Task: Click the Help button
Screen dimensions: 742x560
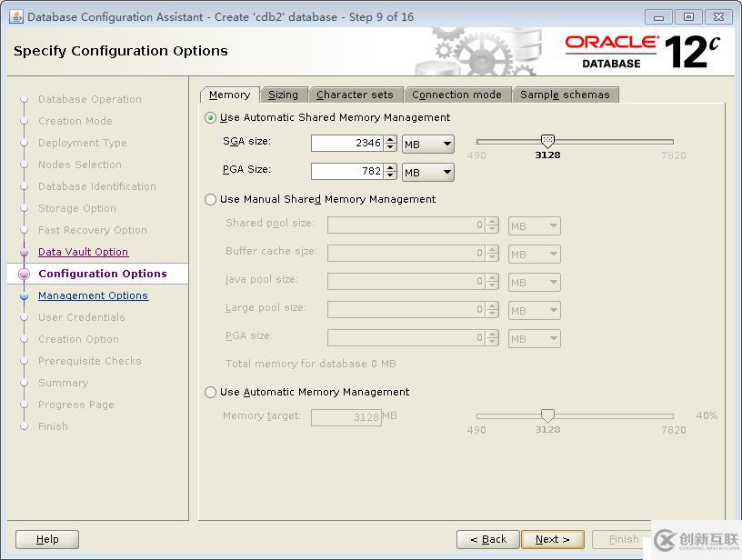Action: pos(47,539)
